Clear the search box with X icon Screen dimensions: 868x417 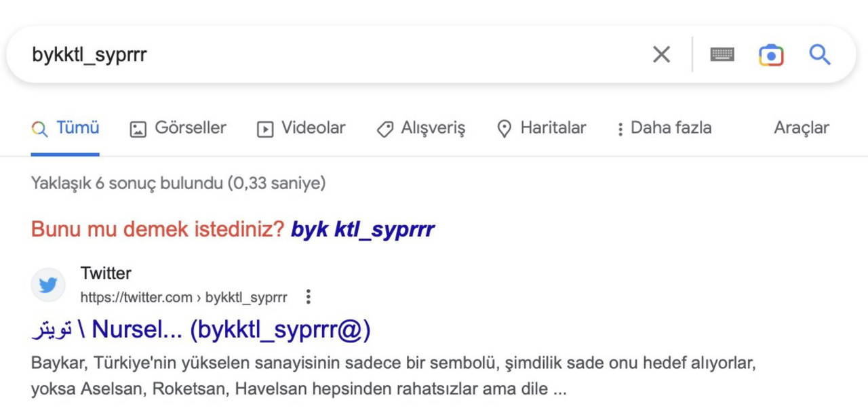(x=661, y=55)
